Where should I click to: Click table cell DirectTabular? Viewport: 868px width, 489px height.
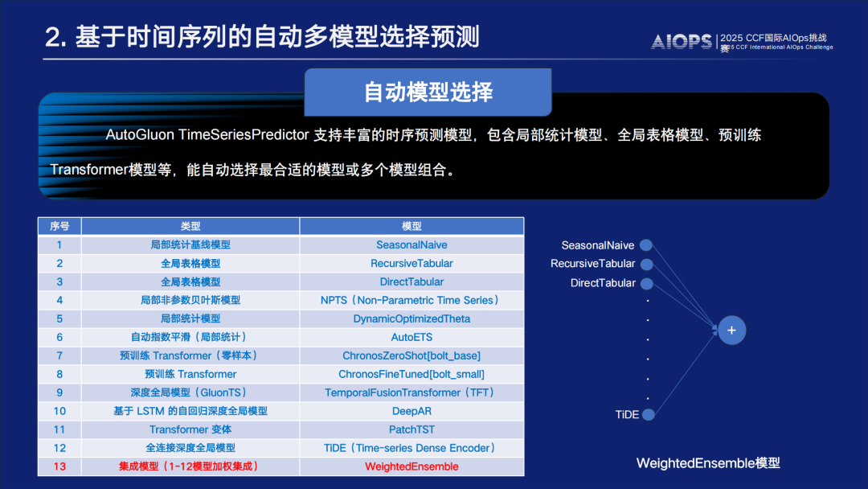tap(411, 281)
